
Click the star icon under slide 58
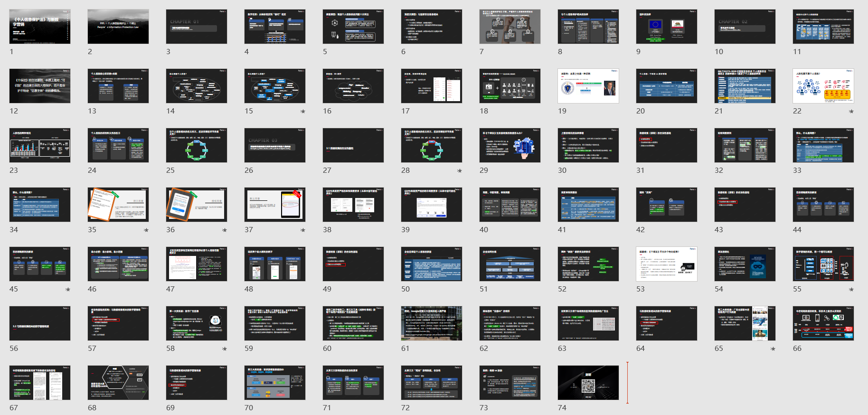point(225,349)
